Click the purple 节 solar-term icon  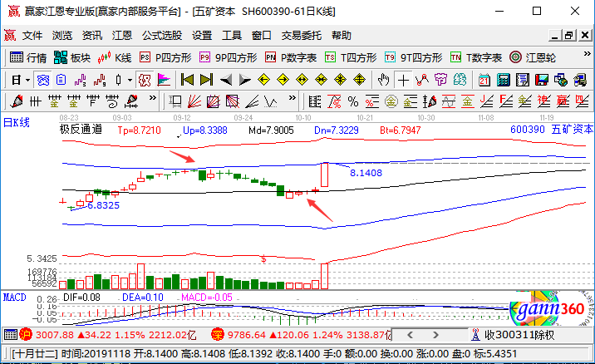tap(441, 80)
